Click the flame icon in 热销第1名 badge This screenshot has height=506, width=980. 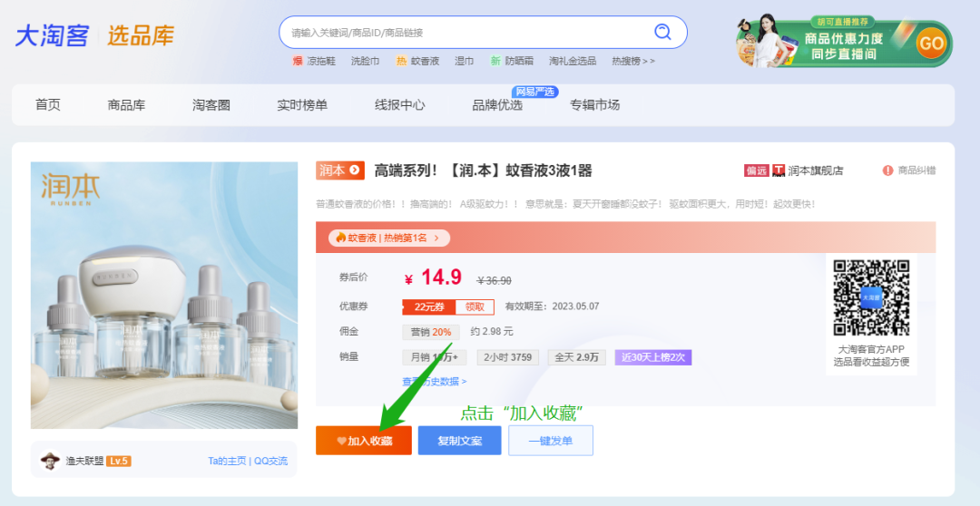tap(340, 238)
